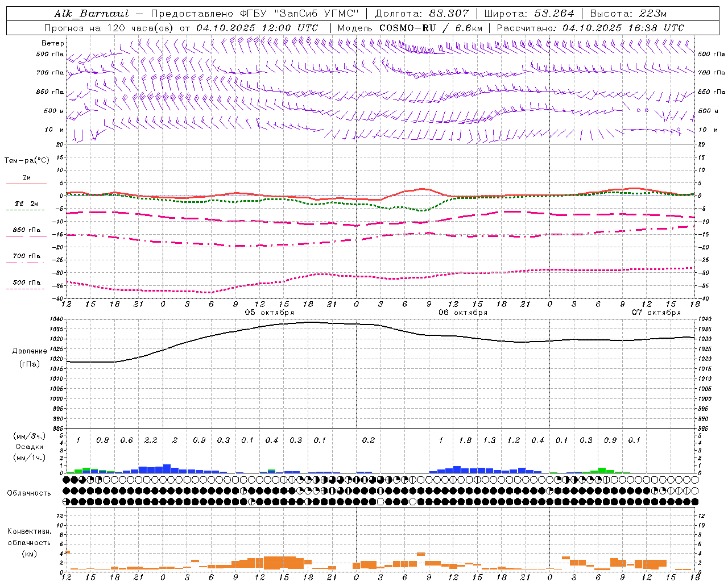Click the 1.3 precipitation total value
This screenshot has width=728, height=582.
tap(489, 440)
